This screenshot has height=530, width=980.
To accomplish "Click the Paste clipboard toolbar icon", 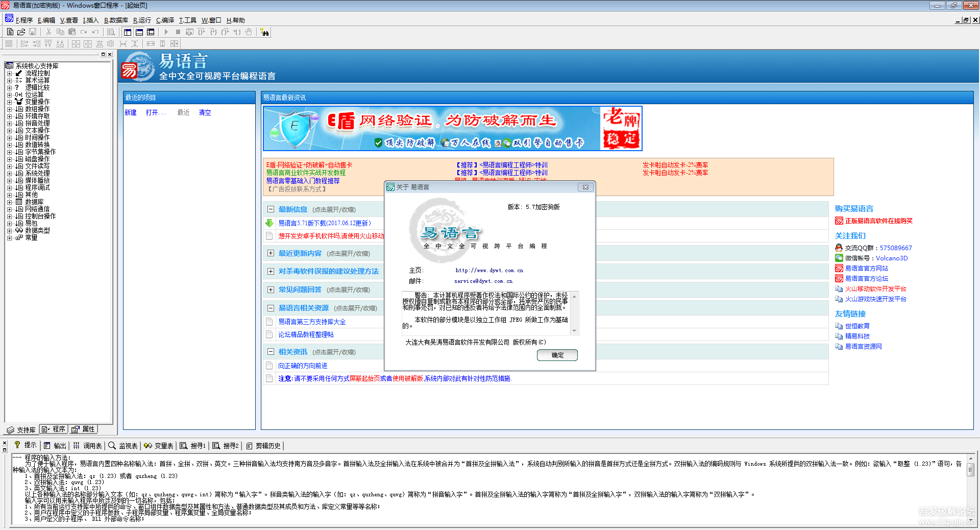I will pos(72,32).
